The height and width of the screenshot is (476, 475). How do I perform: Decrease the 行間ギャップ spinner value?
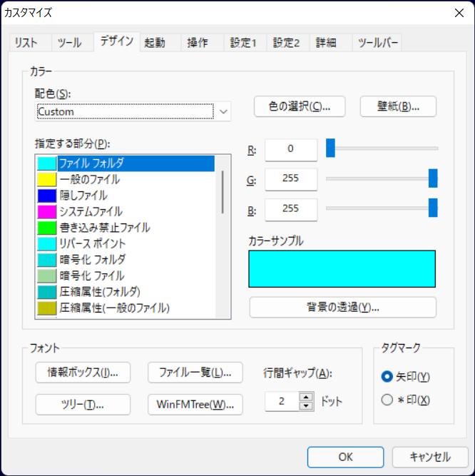(307, 405)
